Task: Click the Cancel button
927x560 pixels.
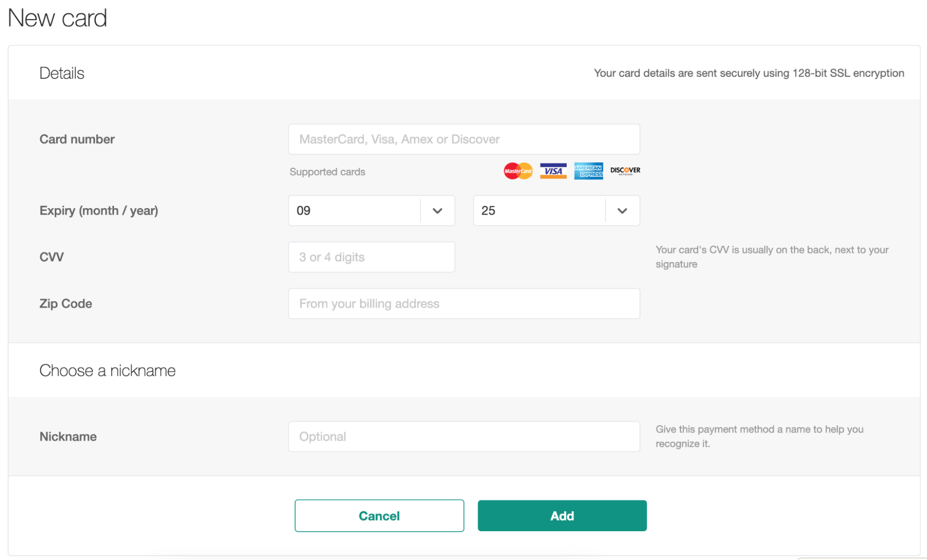Action: pyautogui.click(x=379, y=515)
